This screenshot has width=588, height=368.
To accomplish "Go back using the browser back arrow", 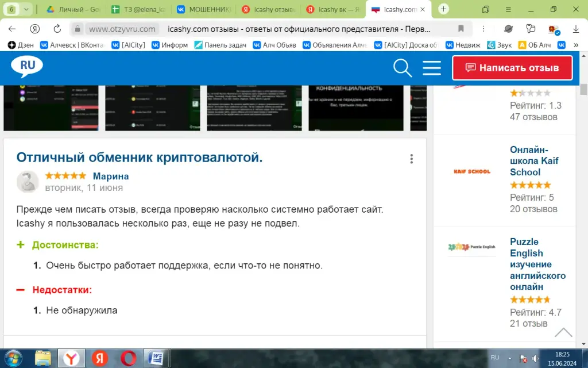I will [12, 29].
